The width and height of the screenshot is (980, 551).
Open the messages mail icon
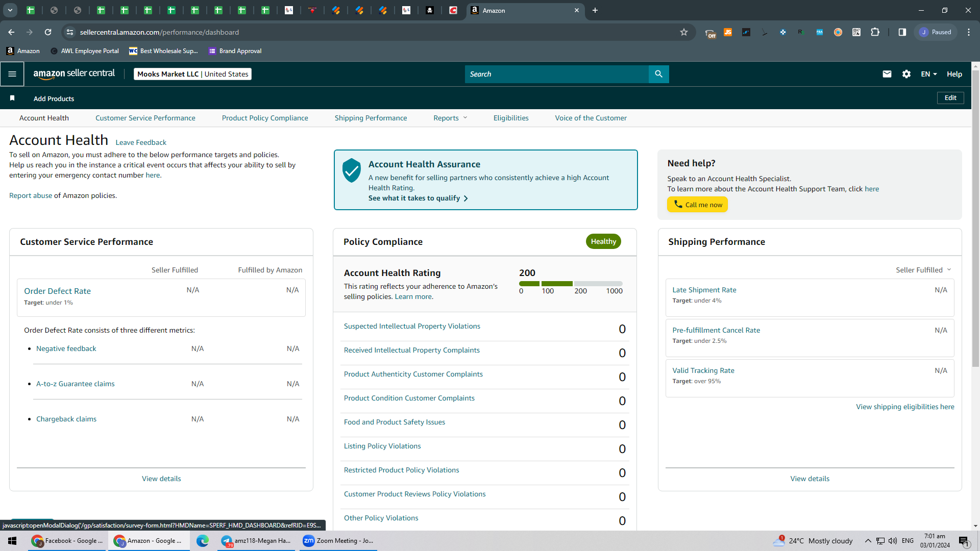tap(887, 74)
